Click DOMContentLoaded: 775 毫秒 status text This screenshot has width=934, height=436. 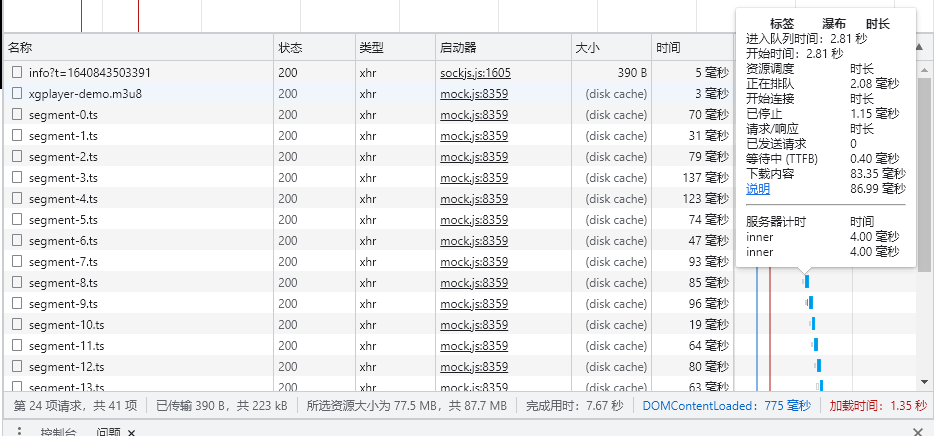[x=727, y=406]
